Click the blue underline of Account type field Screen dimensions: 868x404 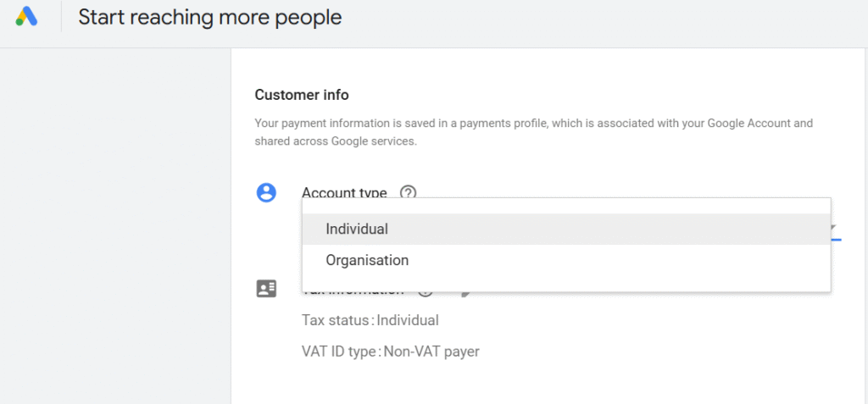click(836, 239)
